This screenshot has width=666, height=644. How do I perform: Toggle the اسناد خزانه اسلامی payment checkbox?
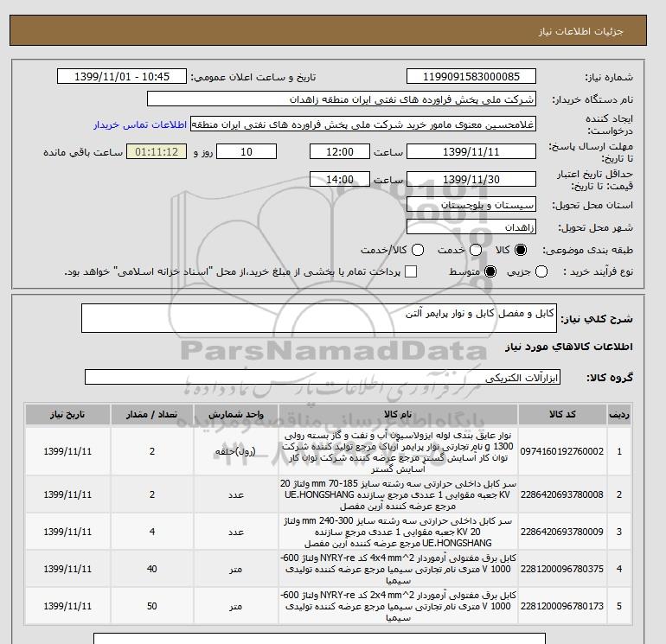pyautogui.click(x=411, y=271)
